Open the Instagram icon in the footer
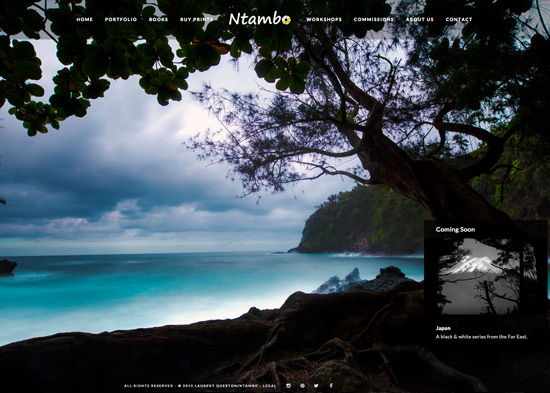The width and height of the screenshot is (550, 393). coord(288,386)
